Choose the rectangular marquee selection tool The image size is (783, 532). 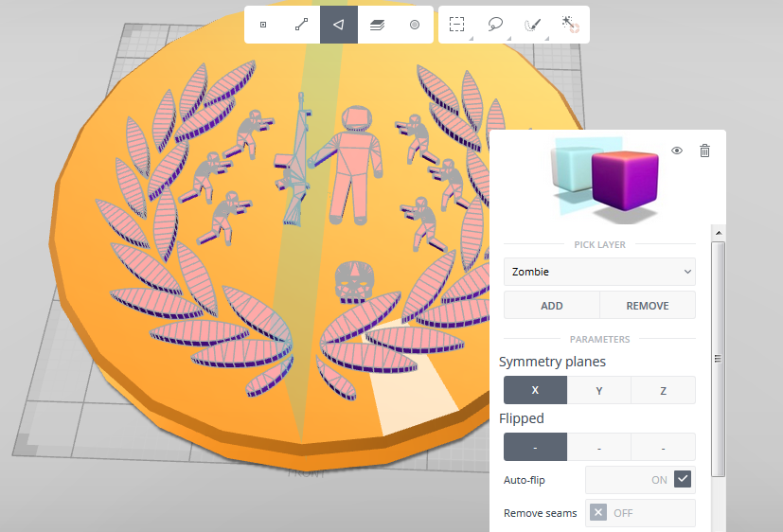(457, 25)
